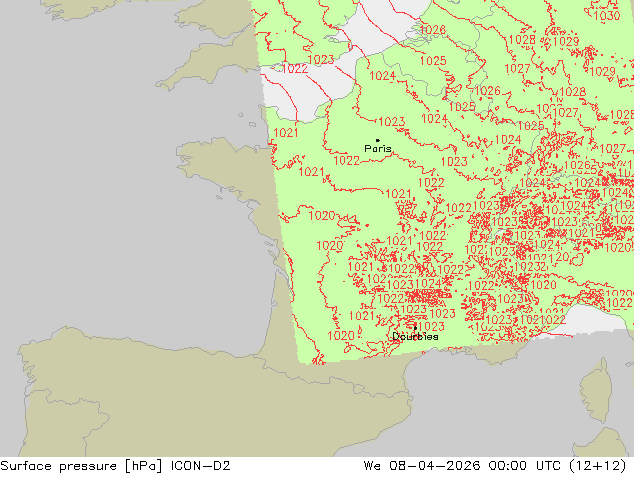
Task: Click the 1022 label over the English Channel
Action: [295, 69]
